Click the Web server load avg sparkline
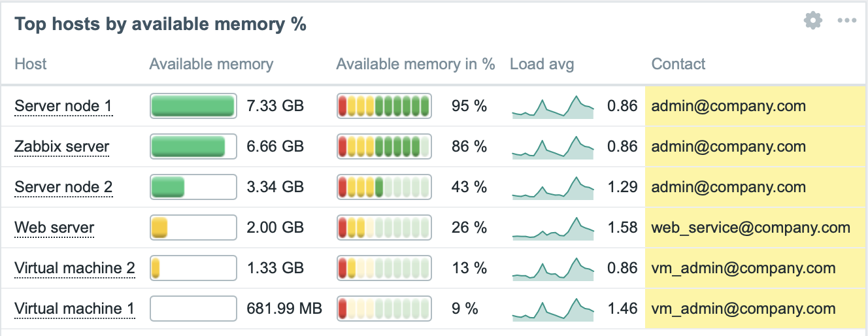The height and width of the screenshot is (336, 868). [x=553, y=227]
